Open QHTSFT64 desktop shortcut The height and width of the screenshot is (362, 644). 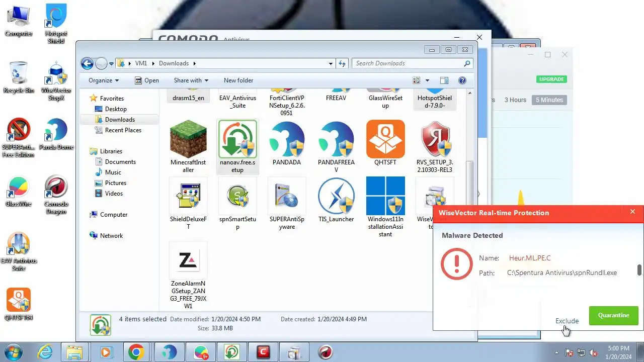click(19, 304)
